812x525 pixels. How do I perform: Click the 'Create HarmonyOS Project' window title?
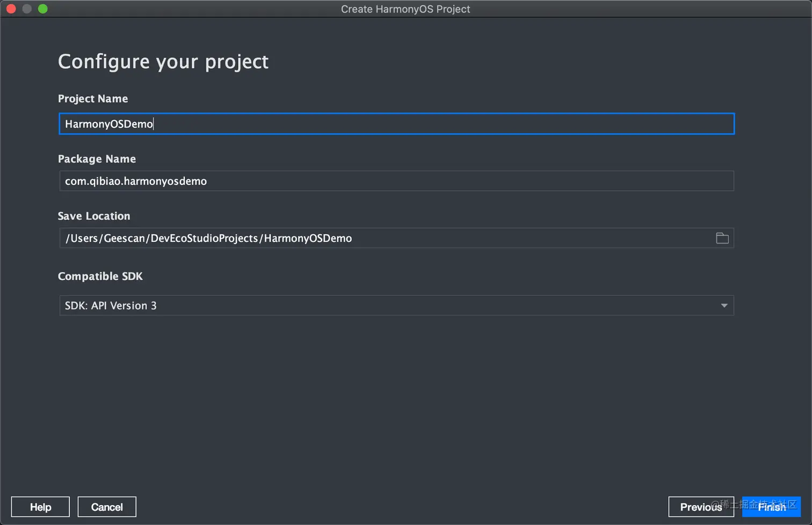coord(405,9)
